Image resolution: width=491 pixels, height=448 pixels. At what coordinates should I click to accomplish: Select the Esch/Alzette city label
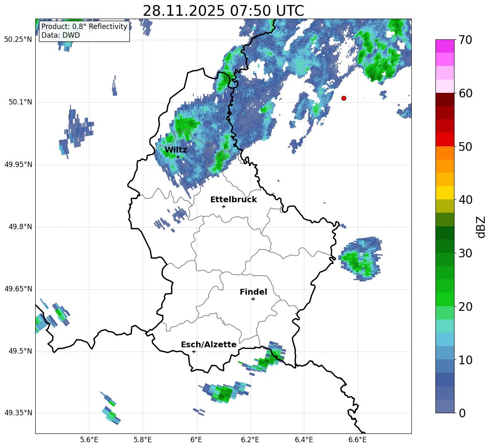pos(209,344)
